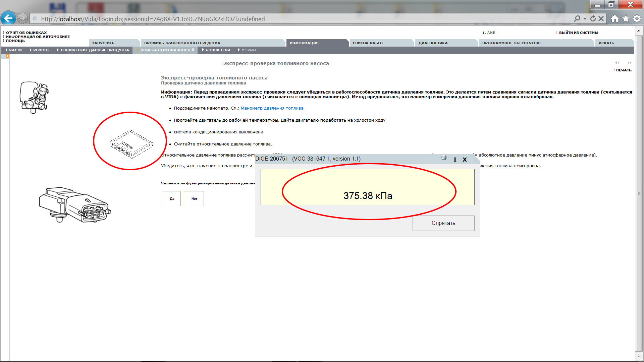Open browser home page icon
Screen dimensions: 644x362
click(614, 19)
